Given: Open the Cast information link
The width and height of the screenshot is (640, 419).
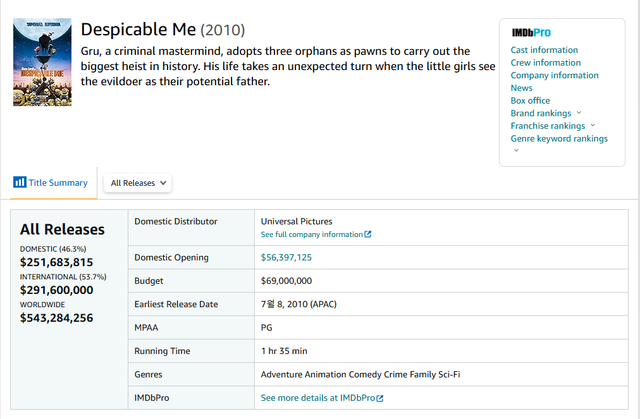Looking at the screenshot, I should [x=544, y=50].
